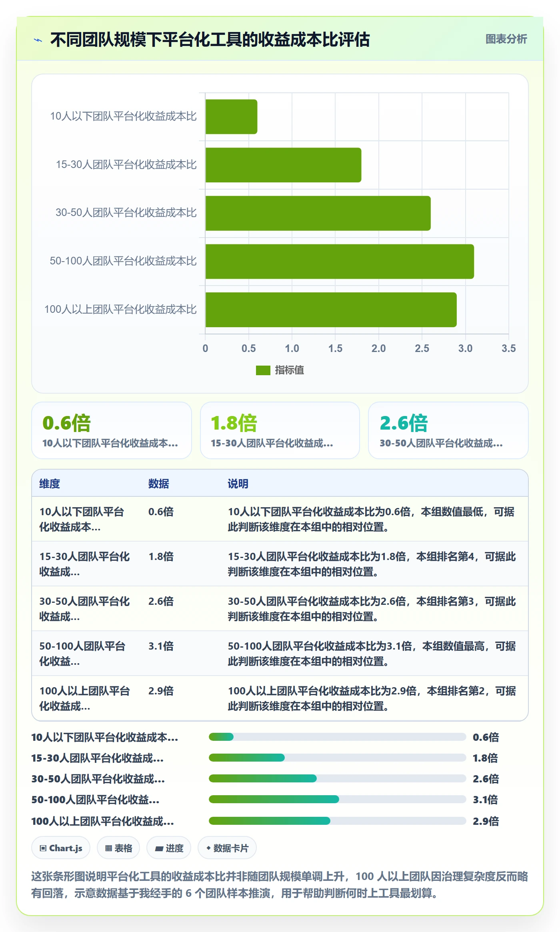Click the 3.1倍 cell in the table
The width and height of the screenshot is (560, 932).
(161, 646)
